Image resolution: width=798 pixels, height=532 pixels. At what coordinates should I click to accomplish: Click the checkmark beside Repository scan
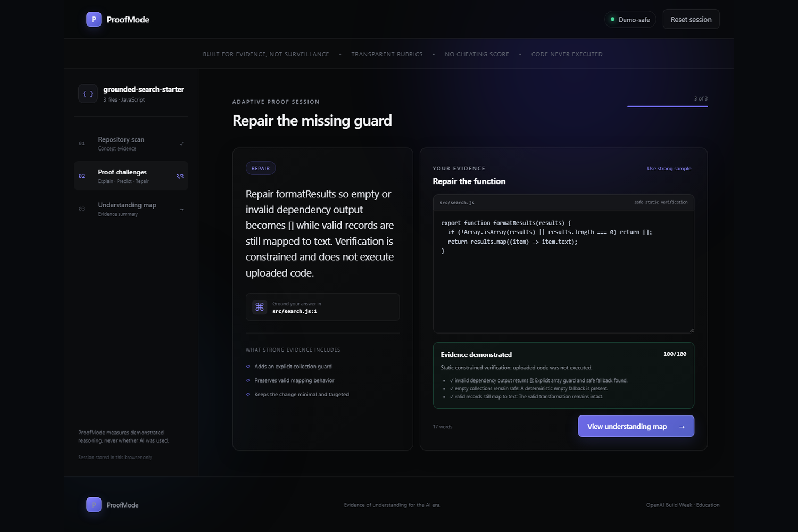[x=182, y=144]
